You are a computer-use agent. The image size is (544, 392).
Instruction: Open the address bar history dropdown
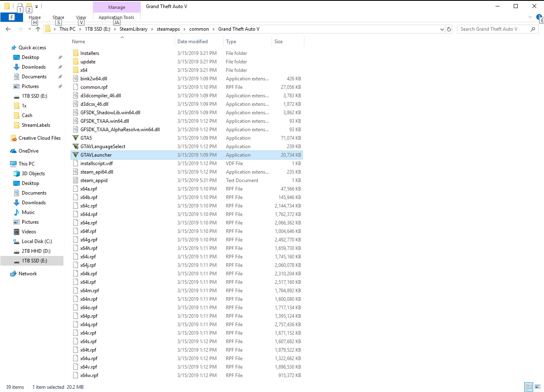pyautogui.click(x=442, y=29)
